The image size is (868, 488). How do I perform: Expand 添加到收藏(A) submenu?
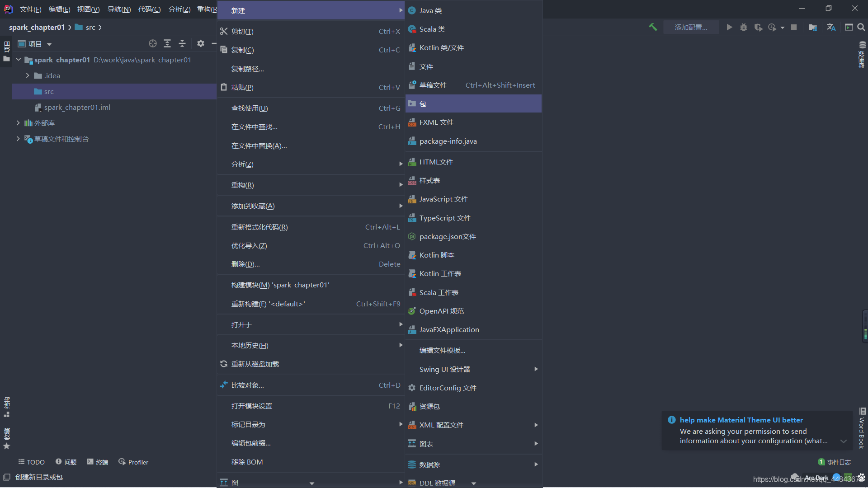coord(311,206)
